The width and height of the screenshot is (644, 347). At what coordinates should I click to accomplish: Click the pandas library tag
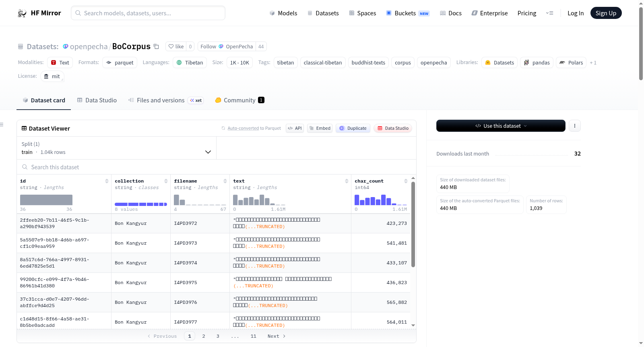point(537,62)
